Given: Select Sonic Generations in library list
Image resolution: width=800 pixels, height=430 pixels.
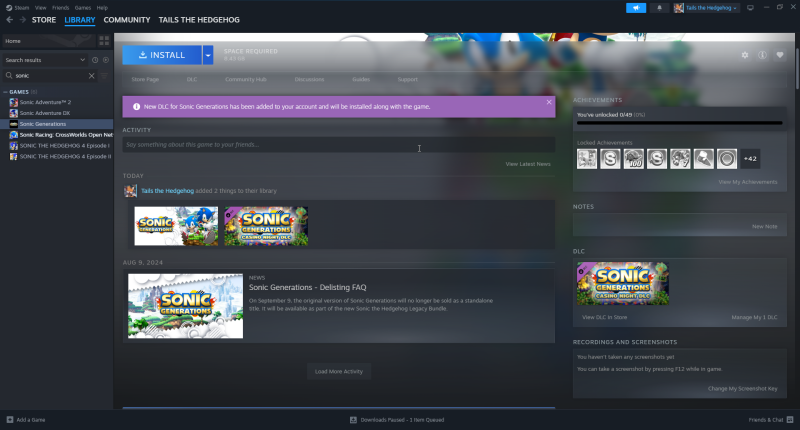Looking at the screenshot, I should [x=56, y=124].
